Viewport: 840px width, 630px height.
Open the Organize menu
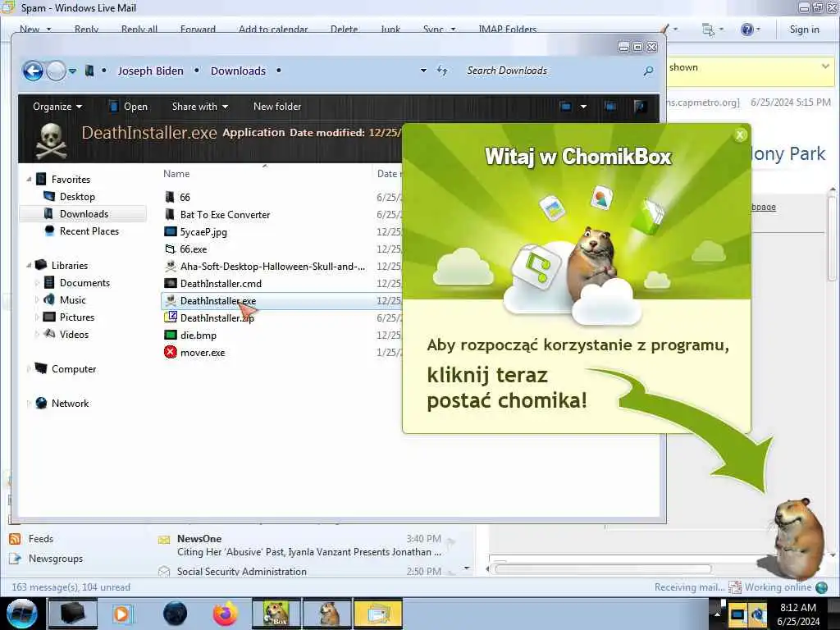coord(57,107)
